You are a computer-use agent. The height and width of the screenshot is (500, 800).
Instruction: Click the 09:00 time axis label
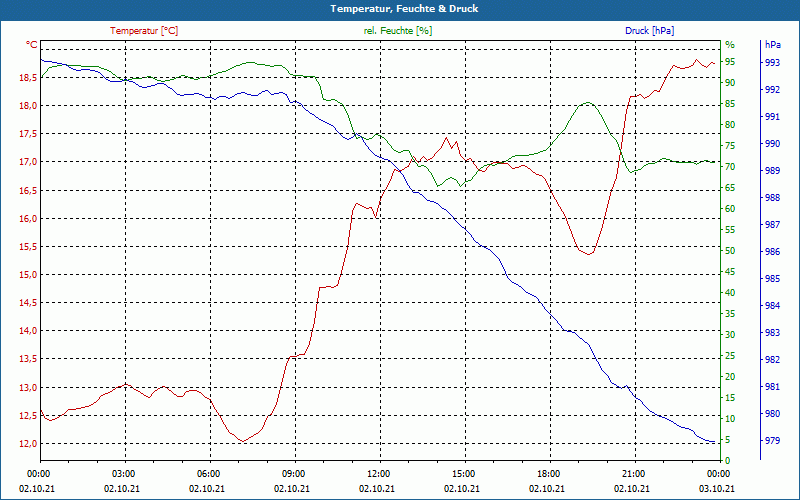(x=293, y=474)
